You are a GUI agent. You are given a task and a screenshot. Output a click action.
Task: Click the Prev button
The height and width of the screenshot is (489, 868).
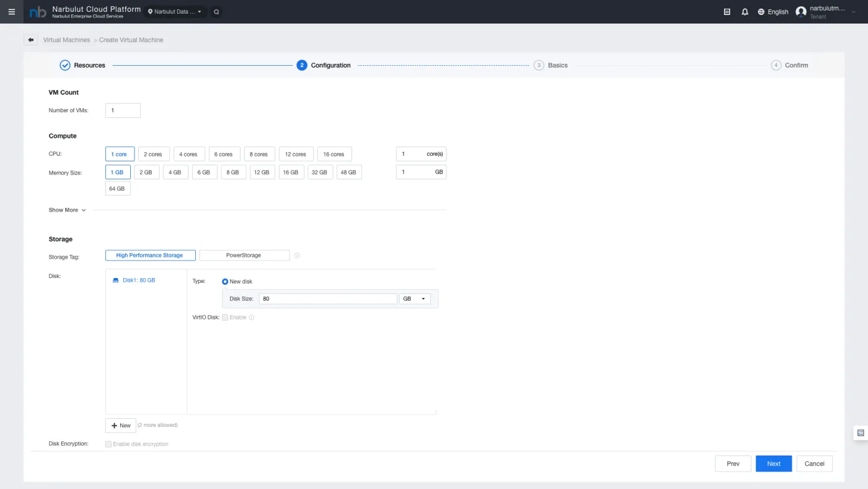click(733, 464)
